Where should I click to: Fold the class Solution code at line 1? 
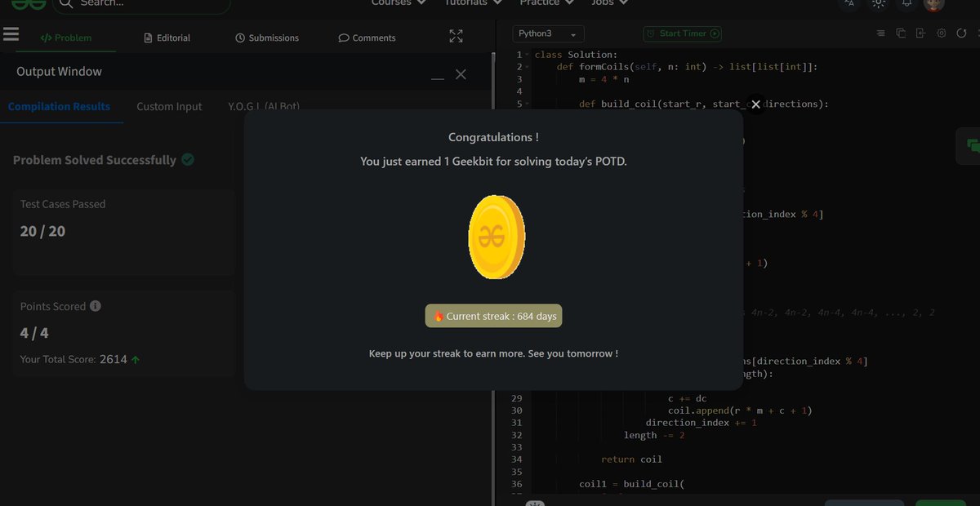tap(528, 55)
